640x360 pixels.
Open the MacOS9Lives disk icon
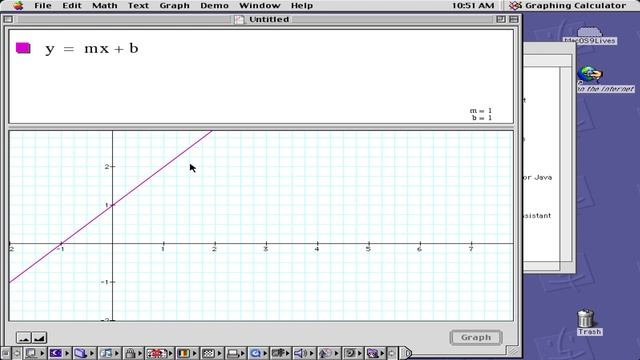(589, 36)
